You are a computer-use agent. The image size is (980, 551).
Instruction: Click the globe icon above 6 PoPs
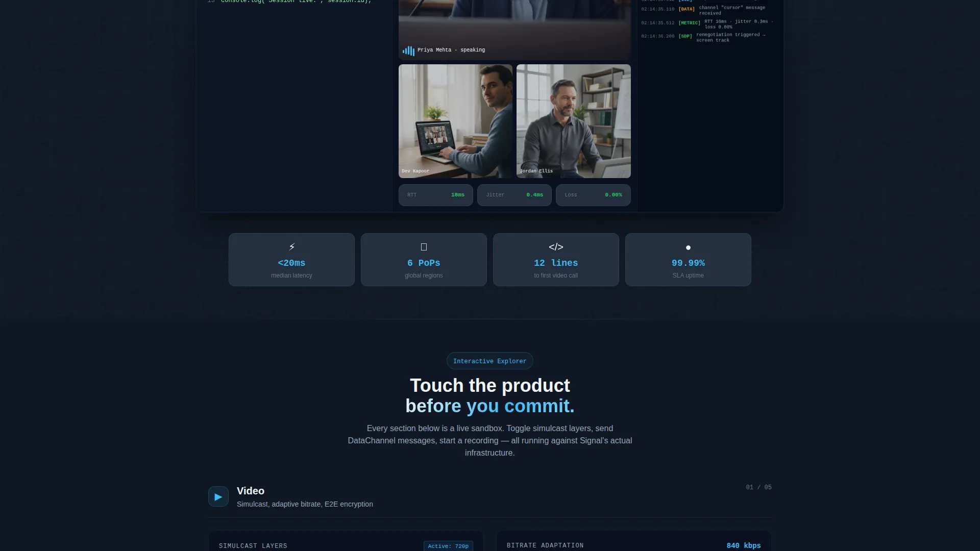coord(424,247)
